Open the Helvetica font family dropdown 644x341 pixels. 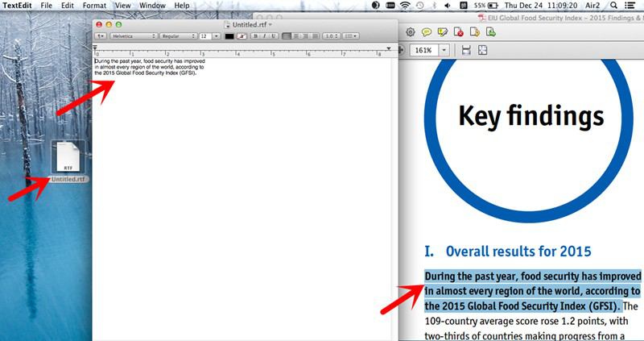pos(134,36)
